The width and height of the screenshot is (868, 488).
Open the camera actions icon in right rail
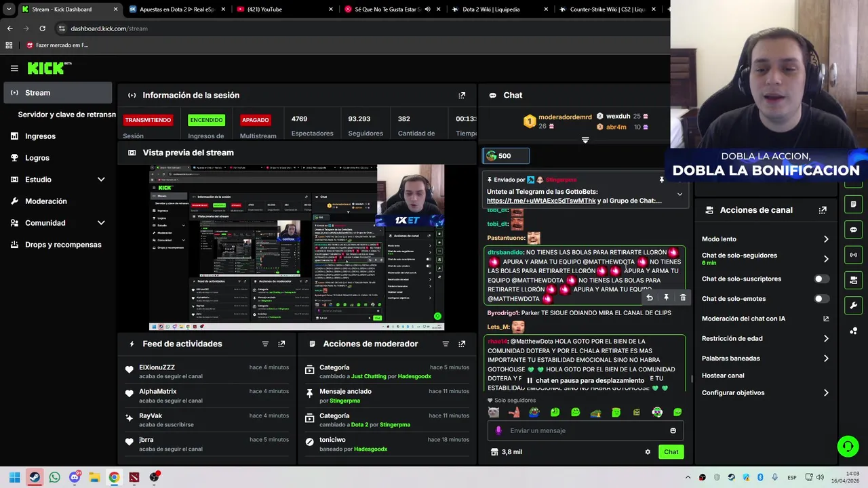[x=853, y=280]
